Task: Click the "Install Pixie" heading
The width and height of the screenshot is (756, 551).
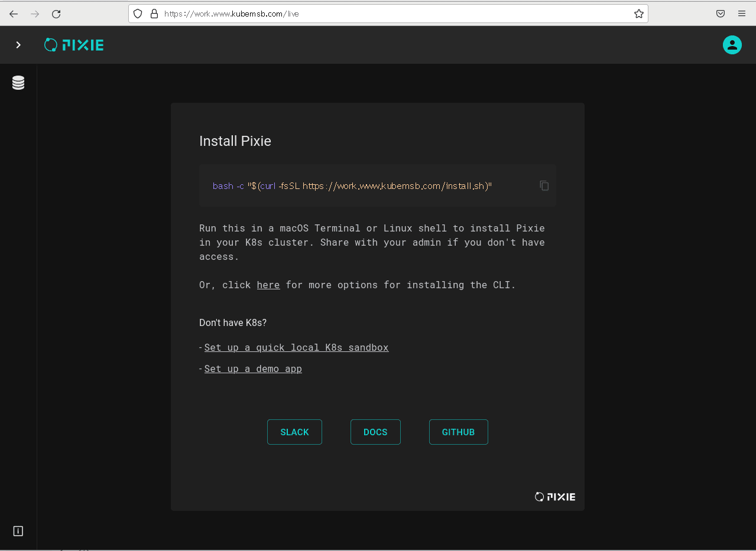Action: (235, 141)
